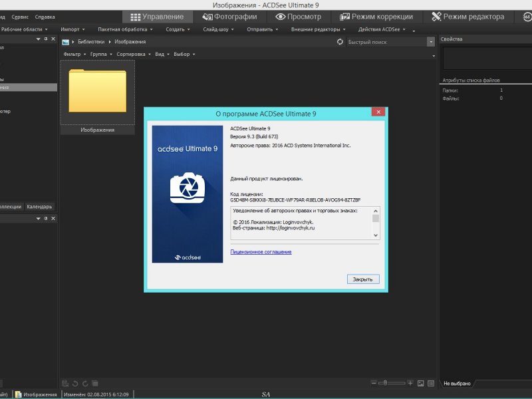Switch to thumbnail view icon in the bottom bar
The image size is (532, 399).
tap(421, 384)
